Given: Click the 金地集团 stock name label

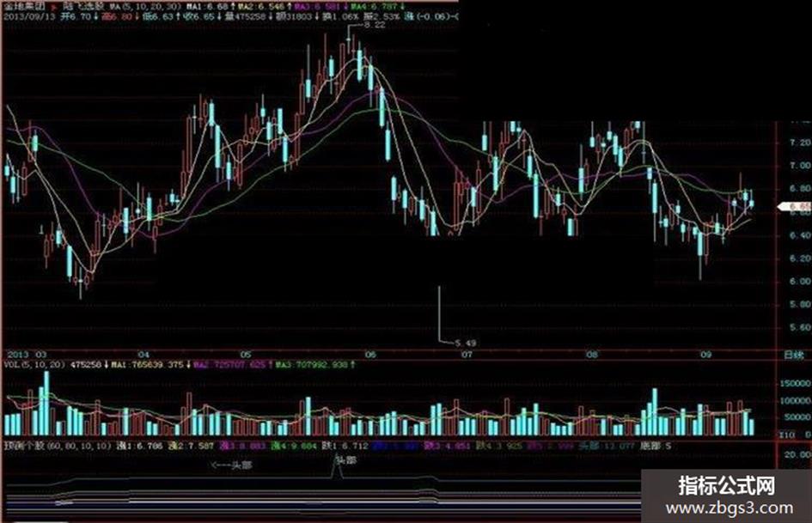Looking at the screenshot, I should [x=24, y=7].
